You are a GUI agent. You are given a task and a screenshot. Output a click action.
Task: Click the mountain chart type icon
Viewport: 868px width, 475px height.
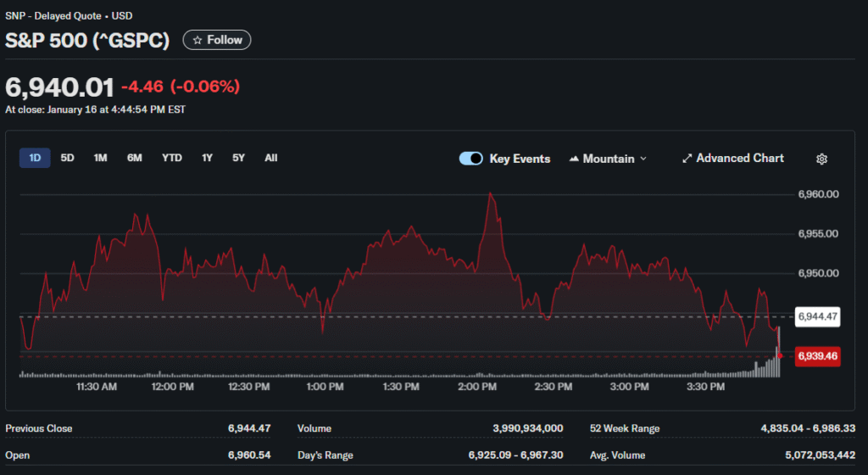pos(574,159)
